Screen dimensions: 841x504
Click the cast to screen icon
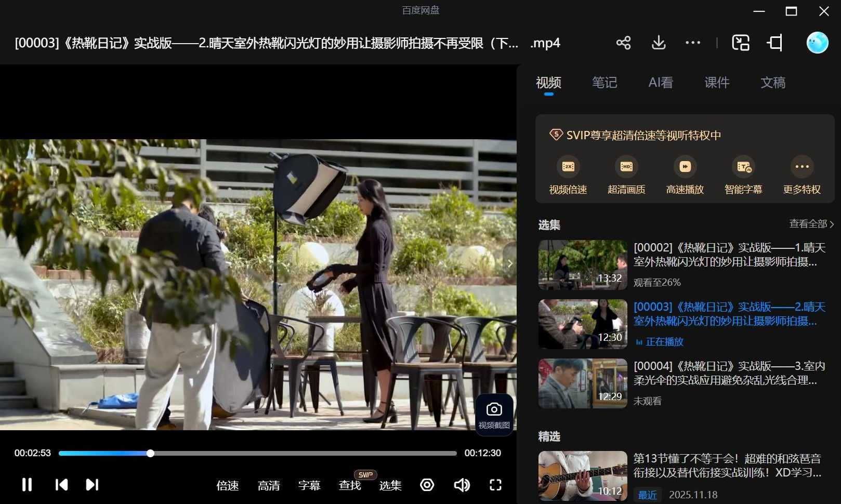tap(774, 43)
